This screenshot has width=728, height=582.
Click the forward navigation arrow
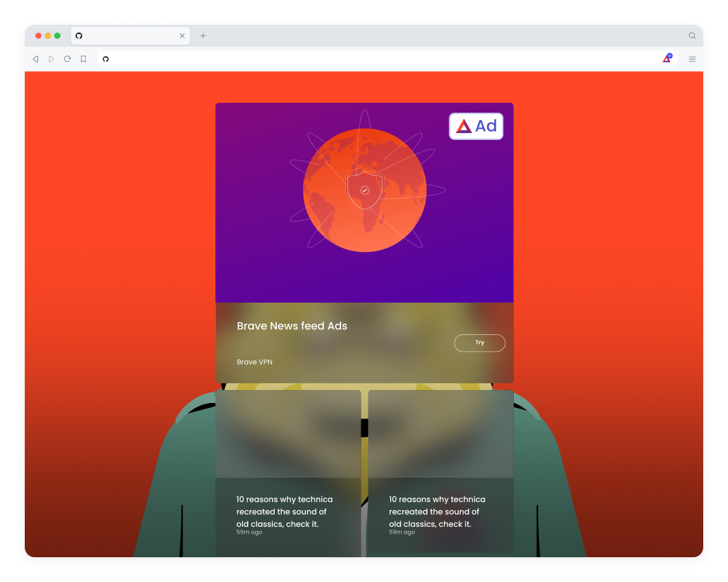pyautogui.click(x=51, y=59)
